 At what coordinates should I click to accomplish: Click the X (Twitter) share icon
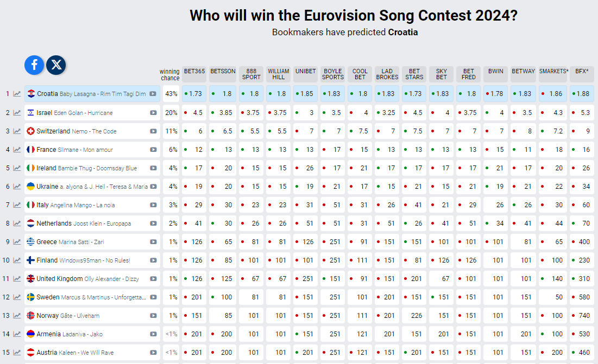tap(56, 65)
